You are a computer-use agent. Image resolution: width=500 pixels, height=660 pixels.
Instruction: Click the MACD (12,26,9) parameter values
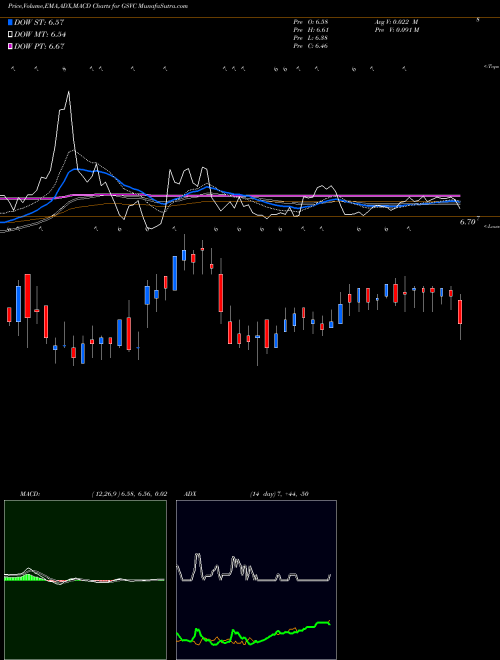click(x=129, y=494)
